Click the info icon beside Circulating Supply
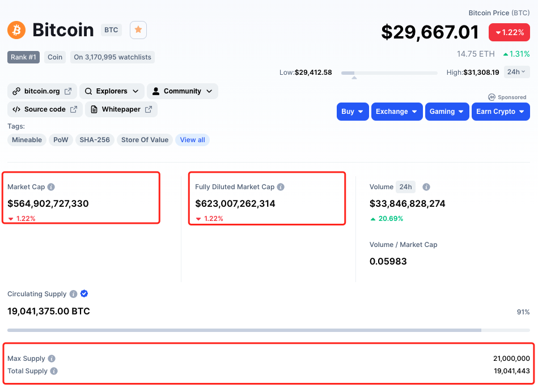 pyautogui.click(x=74, y=294)
